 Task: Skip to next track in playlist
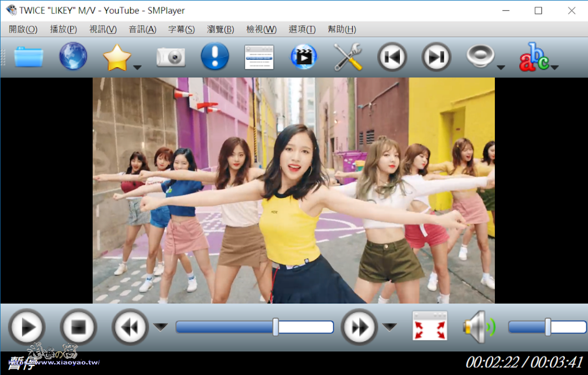436,57
